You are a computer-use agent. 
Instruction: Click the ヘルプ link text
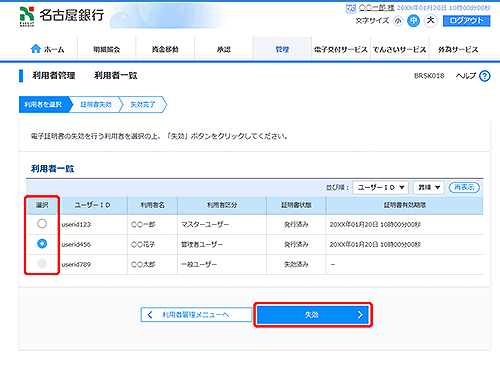(466, 76)
